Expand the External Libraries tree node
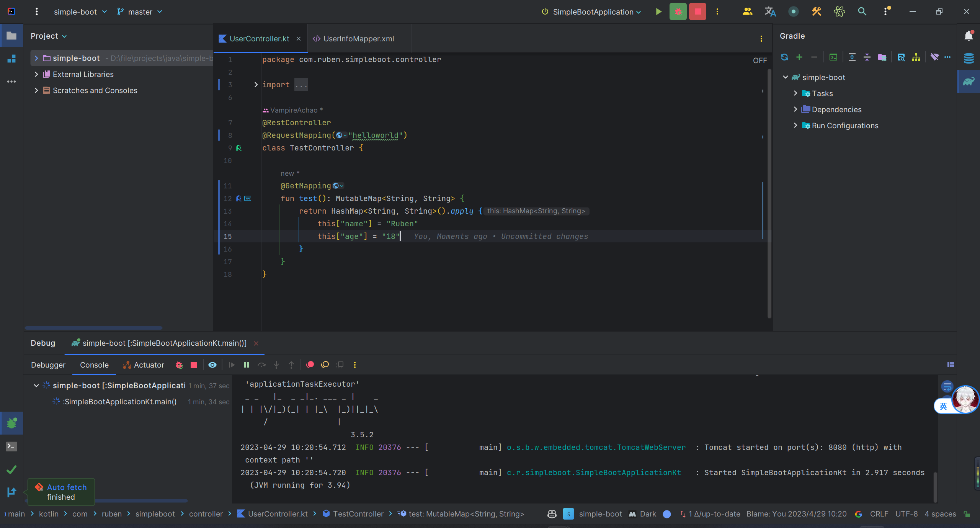The image size is (980, 528). (x=36, y=74)
